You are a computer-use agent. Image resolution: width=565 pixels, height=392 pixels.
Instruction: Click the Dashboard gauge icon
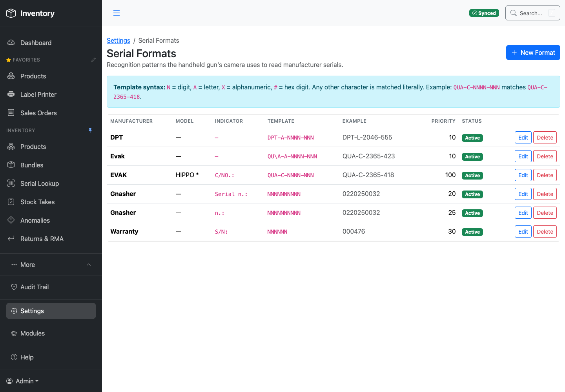[11, 43]
